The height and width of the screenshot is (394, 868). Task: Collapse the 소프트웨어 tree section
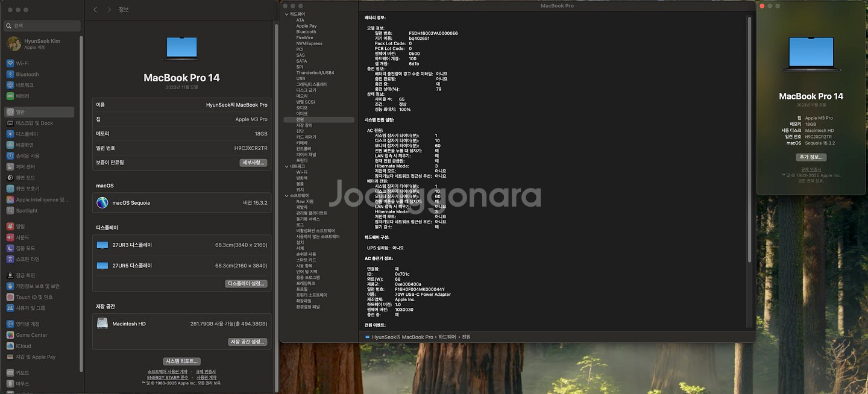[x=287, y=196]
